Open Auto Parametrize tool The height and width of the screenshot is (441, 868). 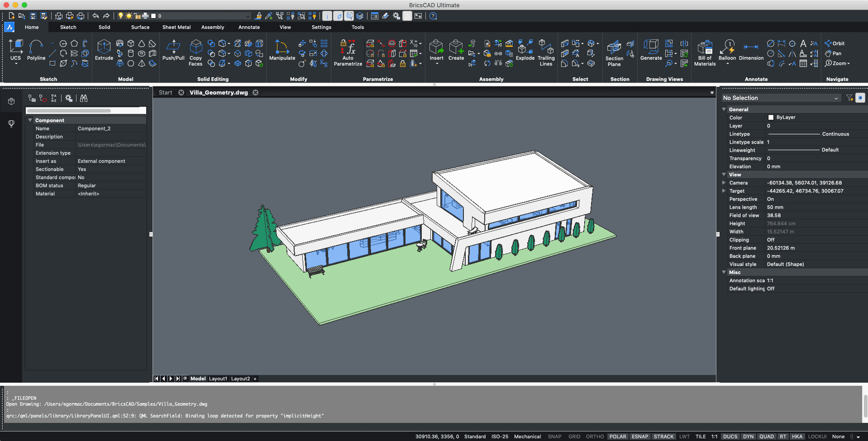click(x=348, y=52)
